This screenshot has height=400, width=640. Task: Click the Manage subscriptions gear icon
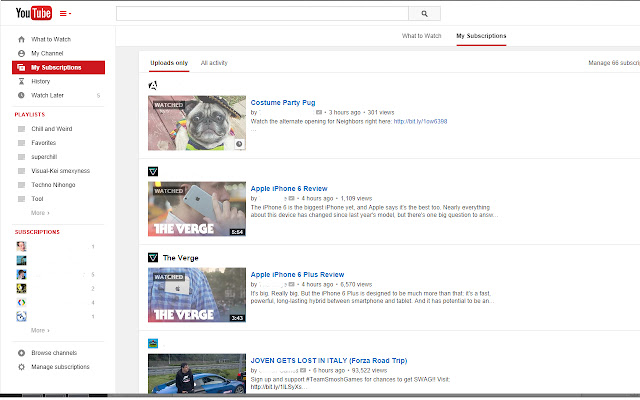(22, 367)
